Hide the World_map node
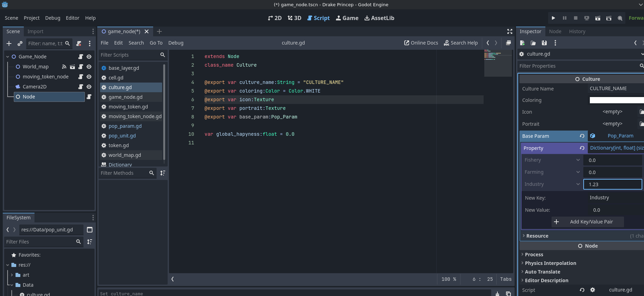 click(x=89, y=67)
